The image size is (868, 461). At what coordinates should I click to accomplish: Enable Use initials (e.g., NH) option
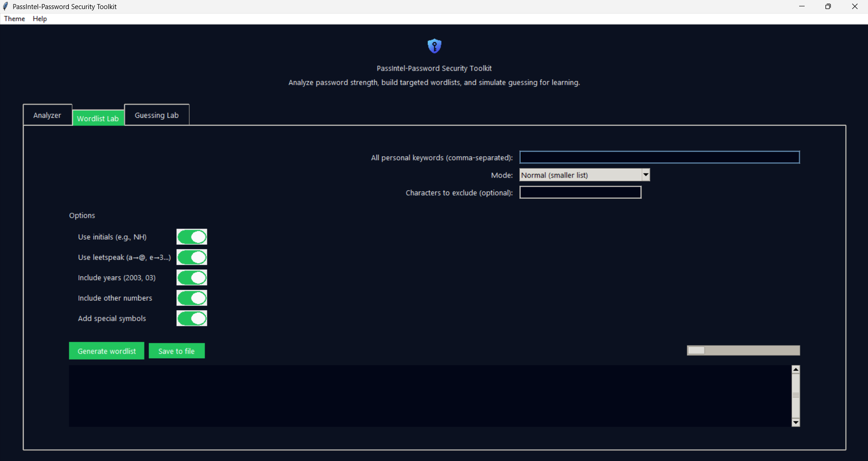(192, 236)
